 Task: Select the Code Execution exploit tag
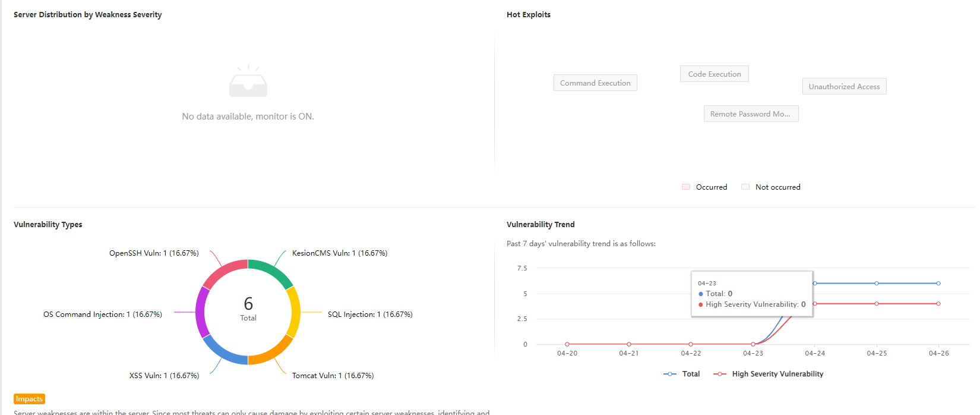[x=714, y=74]
